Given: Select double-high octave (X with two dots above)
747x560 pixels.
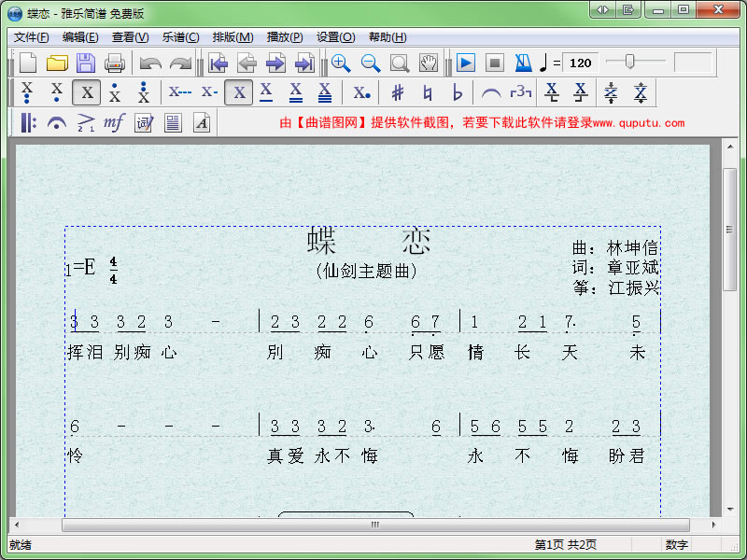Looking at the screenshot, I should tap(144, 92).
